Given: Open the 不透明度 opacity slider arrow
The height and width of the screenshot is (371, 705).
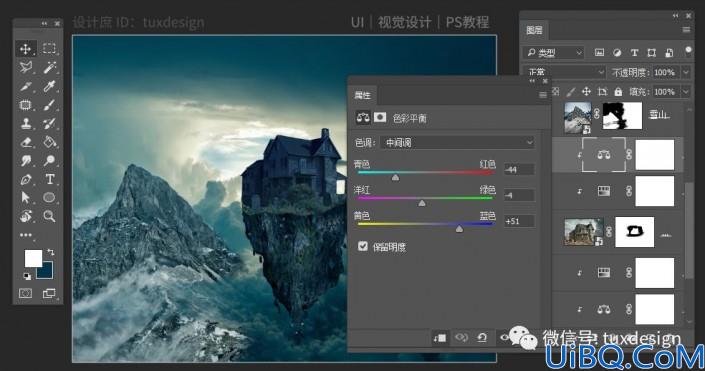Looking at the screenshot, I should coord(686,72).
